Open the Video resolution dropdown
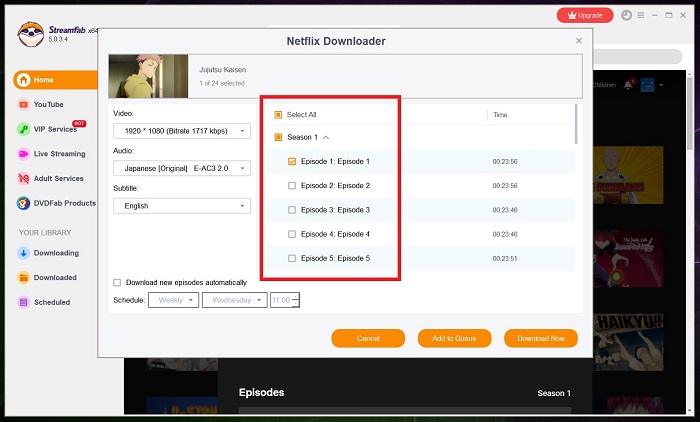This screenshot has width=700, height=422. (182, 131)
